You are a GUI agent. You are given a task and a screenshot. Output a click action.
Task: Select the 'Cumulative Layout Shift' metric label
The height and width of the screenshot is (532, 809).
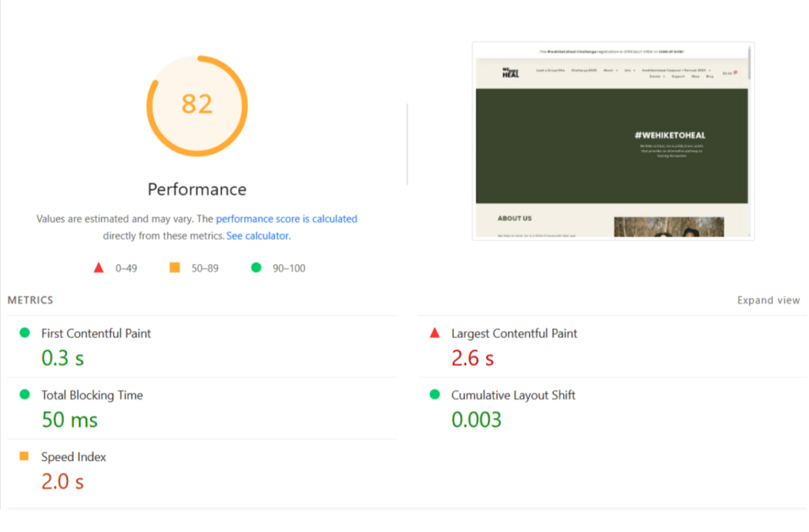click(513, 395)
